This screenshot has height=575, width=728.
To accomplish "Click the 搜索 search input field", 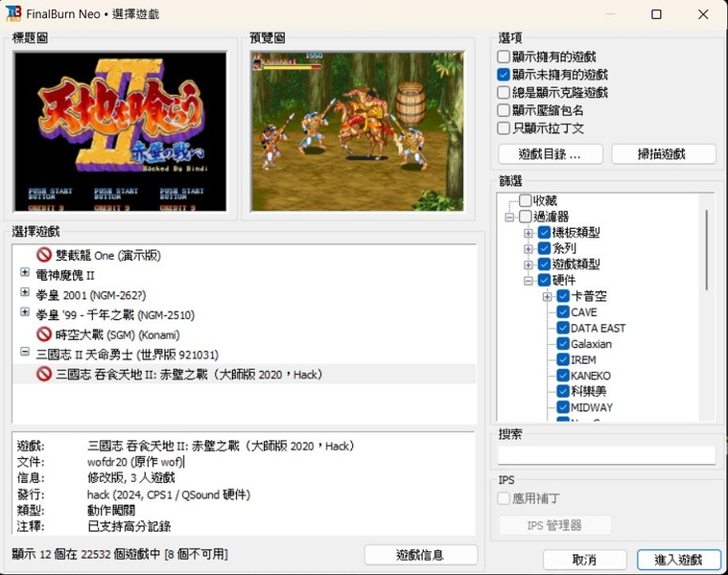I will [x=606, y=455].
